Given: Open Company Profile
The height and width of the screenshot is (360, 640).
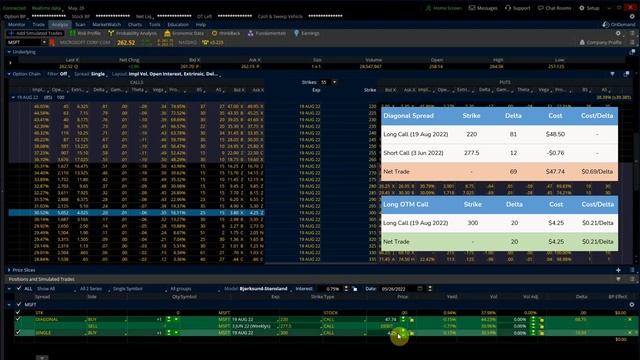Looking at the screenshot, I should tap(600, 42).
